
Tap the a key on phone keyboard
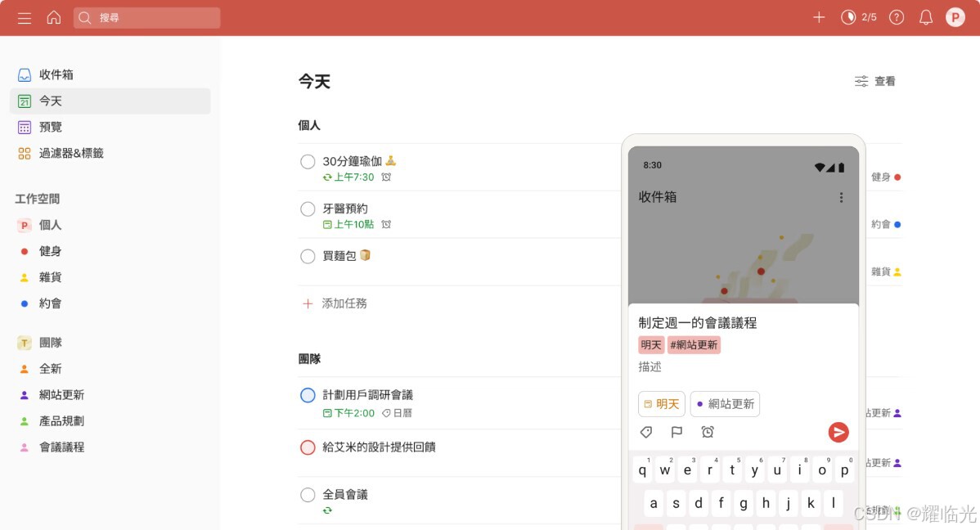click(x=654, y=503)
